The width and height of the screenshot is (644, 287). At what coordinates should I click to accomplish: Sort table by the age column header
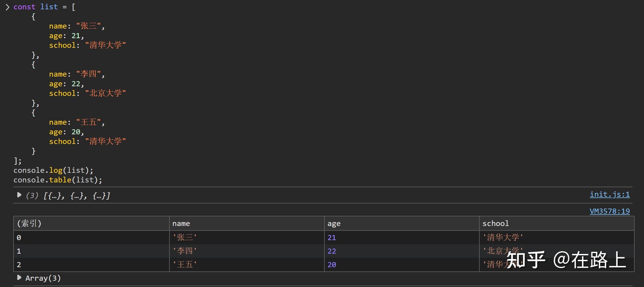402,223
